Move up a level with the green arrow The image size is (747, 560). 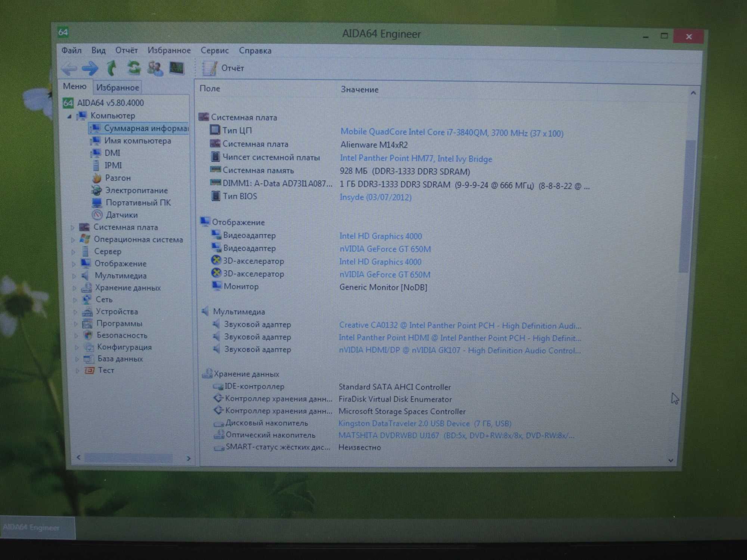(112, 68)
